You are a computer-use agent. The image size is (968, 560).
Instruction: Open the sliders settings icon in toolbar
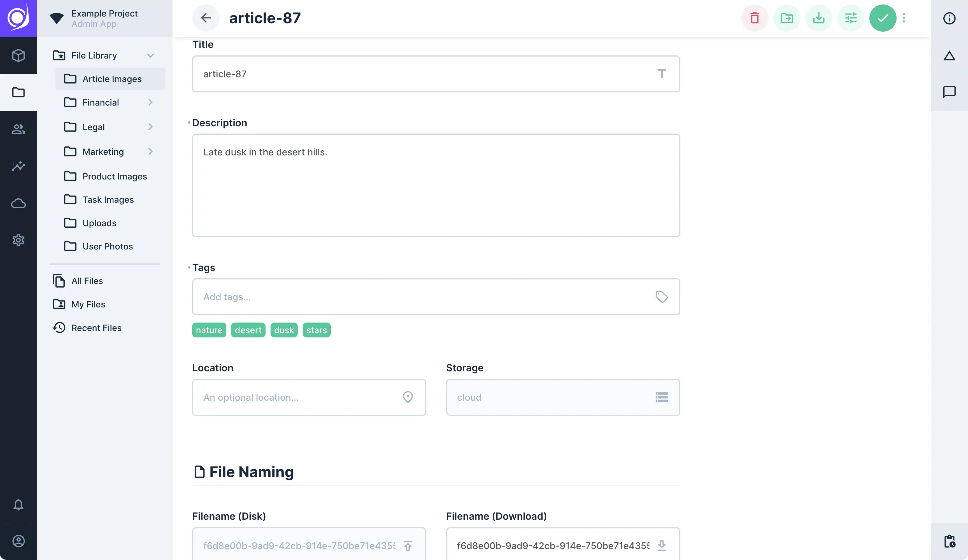coord(851,18)
